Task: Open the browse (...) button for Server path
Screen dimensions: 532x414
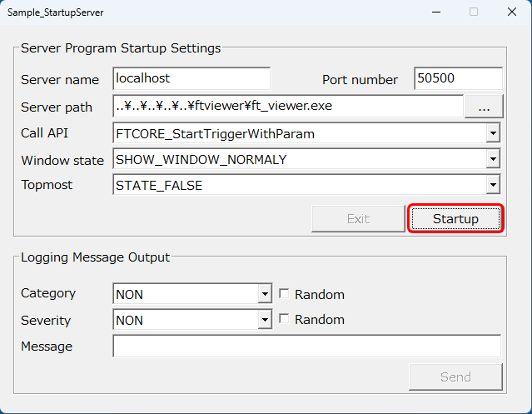Action: tap(484, 106)
